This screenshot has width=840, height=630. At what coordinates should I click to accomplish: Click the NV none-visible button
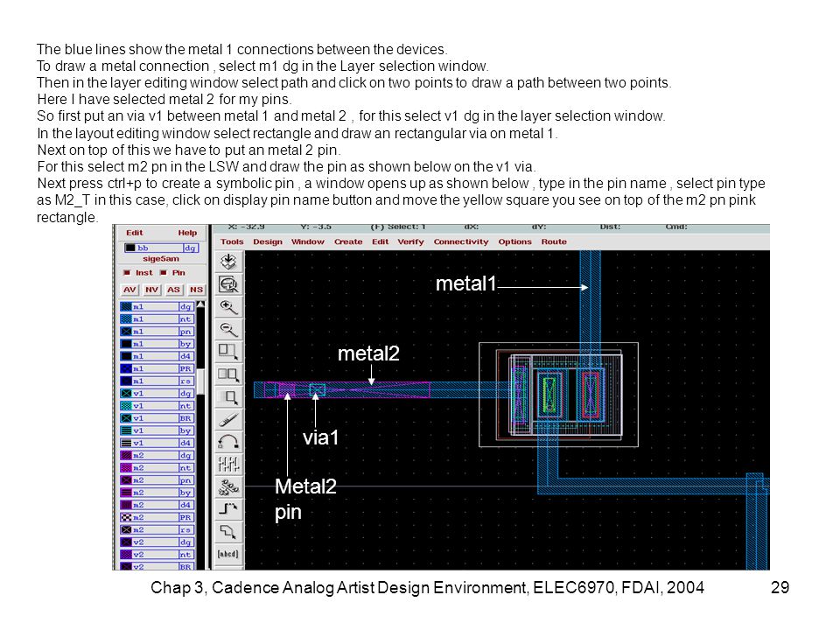[x=152, y=290]
